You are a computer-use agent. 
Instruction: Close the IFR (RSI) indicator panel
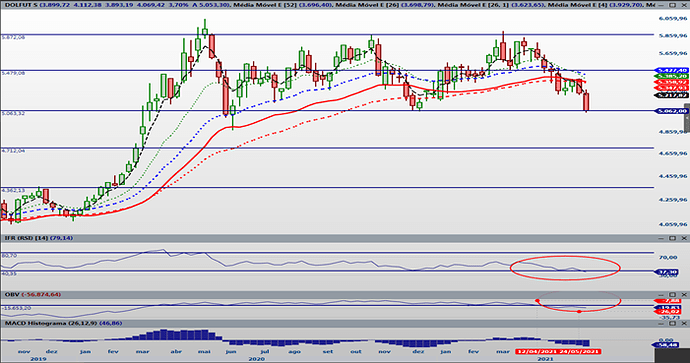click(x=683, y=238)
